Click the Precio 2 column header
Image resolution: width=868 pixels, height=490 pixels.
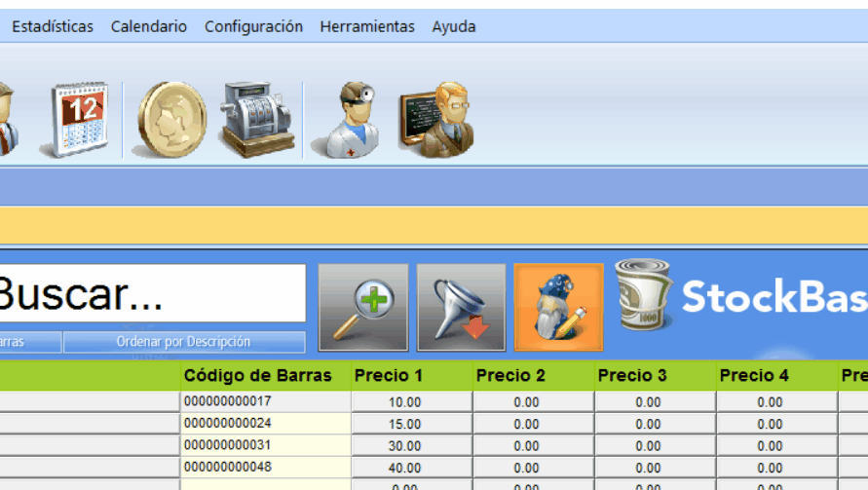[x=533, y=375]
